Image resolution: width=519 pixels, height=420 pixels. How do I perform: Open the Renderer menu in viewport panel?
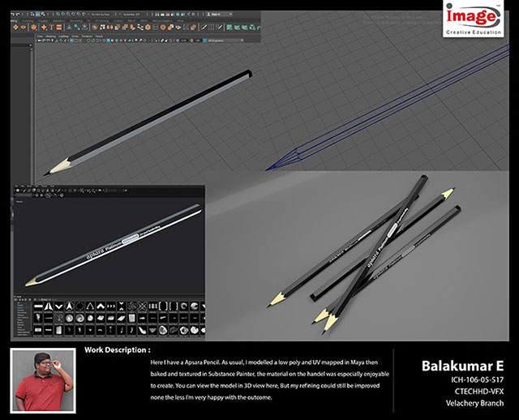87,36
